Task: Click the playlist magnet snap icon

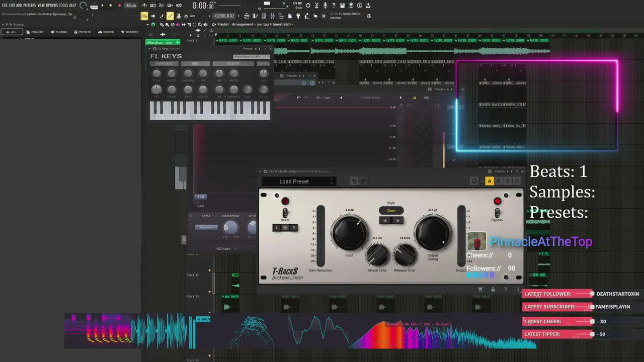Action: pos(153,24)
